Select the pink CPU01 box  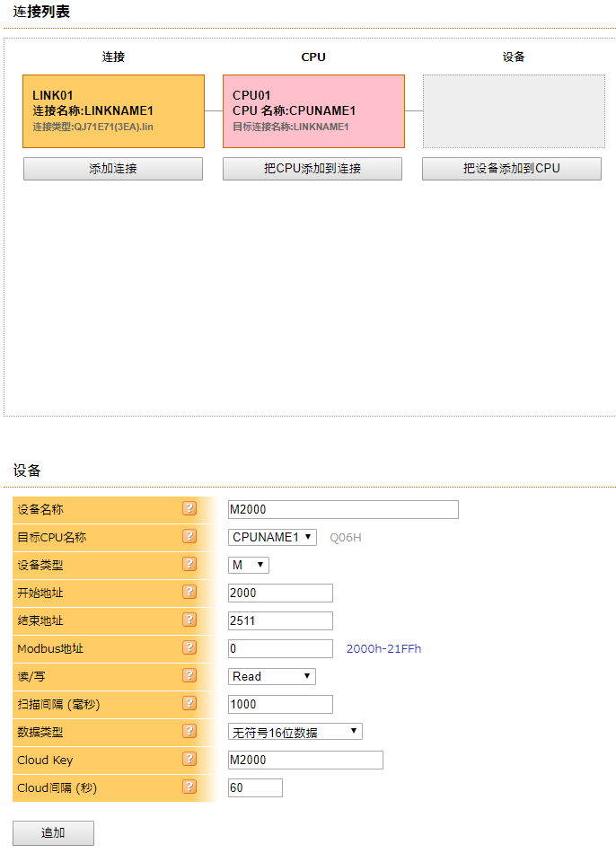click(313, 111)
